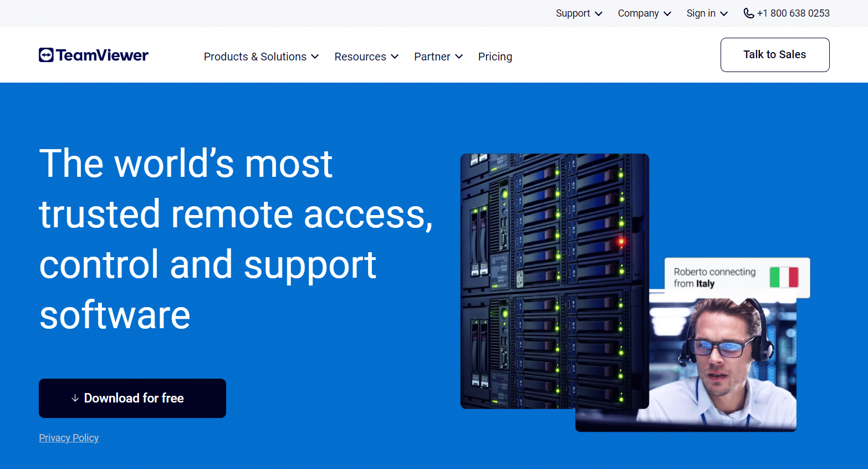Open the Resources menu
This screenshot has height=469, width=868.
[x=366, y=57]
